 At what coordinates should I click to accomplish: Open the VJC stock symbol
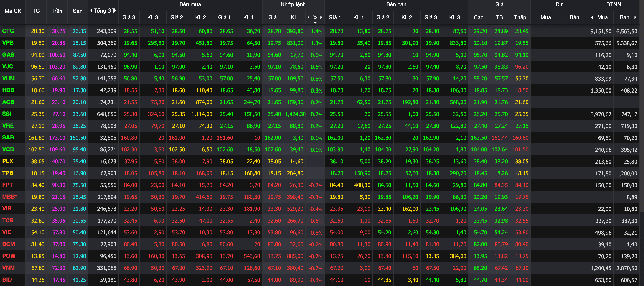pos(8,66)
